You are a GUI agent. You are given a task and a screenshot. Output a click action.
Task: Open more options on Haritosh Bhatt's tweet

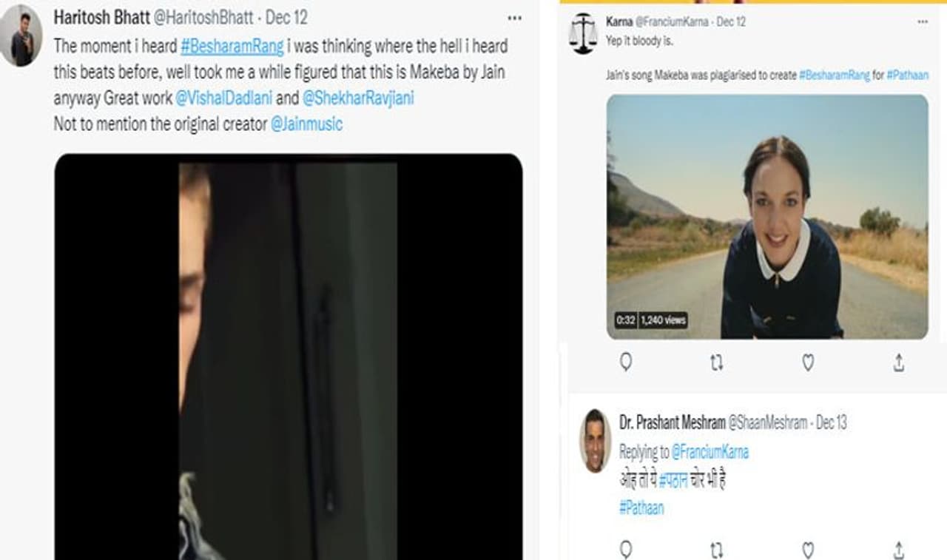coord(514,18)
